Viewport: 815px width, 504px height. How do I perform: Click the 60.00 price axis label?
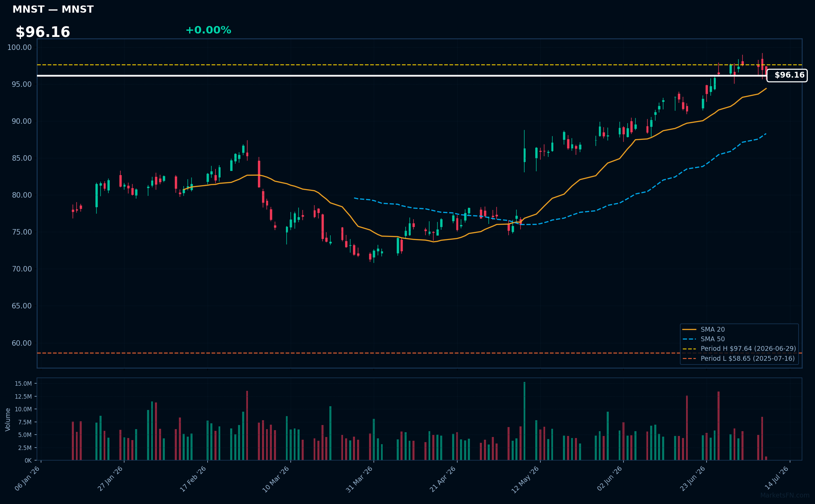[x=22, y=343]
